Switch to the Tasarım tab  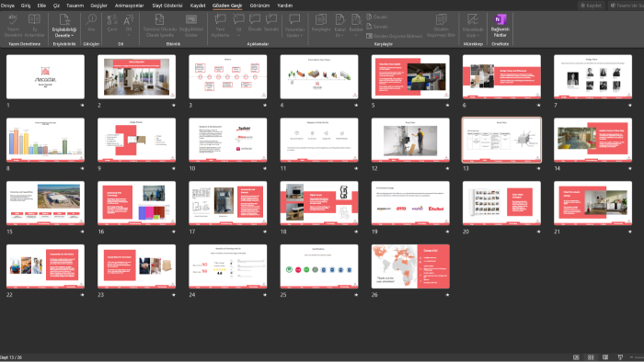pos(75,6)
